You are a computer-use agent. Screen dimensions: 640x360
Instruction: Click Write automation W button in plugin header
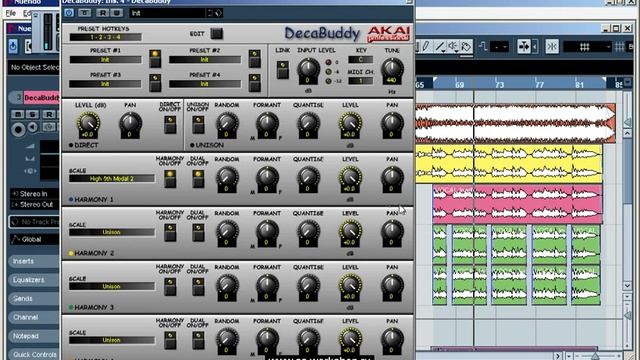tap(117, 13)
